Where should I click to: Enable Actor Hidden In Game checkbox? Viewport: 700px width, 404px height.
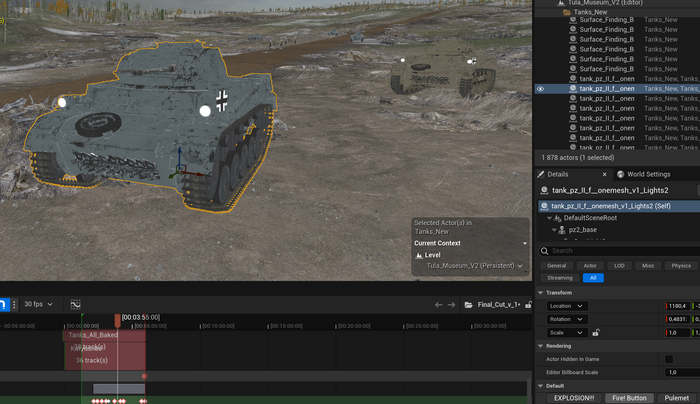click(x=669, y=358)
